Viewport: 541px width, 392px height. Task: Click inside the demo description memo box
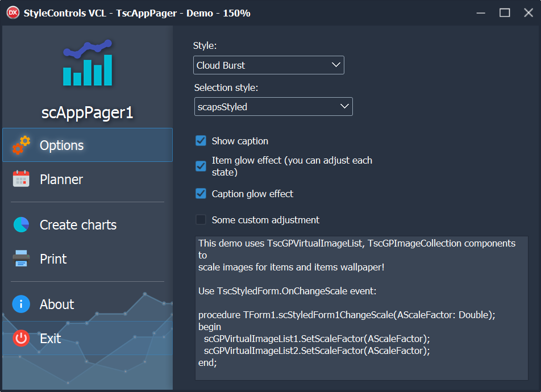coord(361,308)
